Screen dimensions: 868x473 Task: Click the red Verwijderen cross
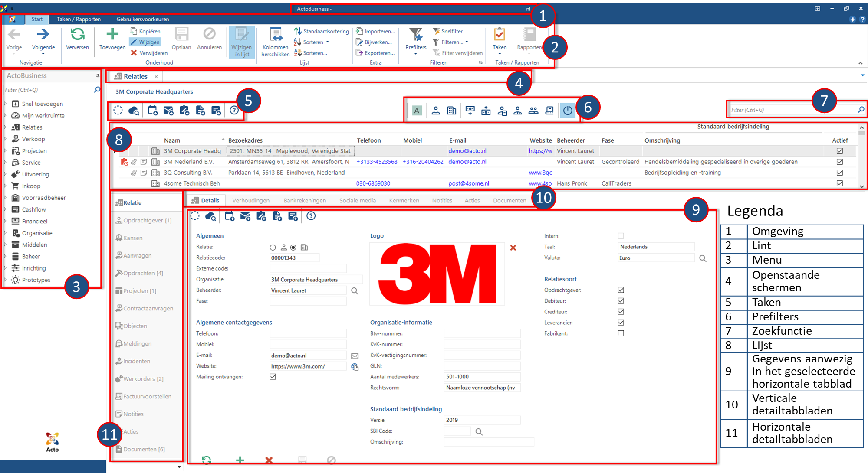(x=134, y=53)
